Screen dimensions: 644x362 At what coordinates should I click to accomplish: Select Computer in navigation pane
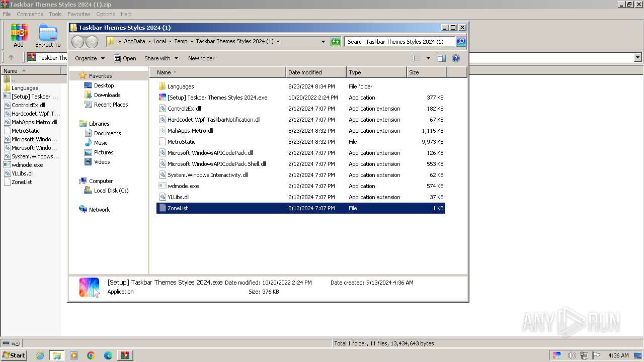[x=101, y=181]
